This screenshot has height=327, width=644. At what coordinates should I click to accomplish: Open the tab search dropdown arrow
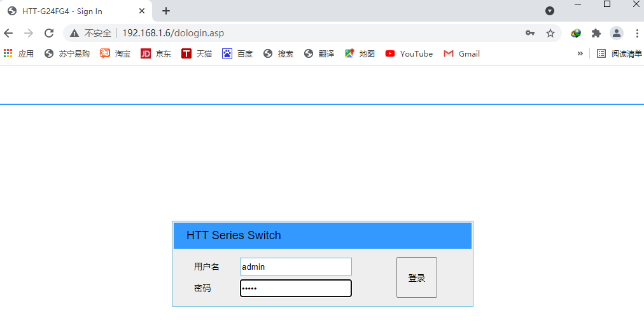click(x=550, y=11)
